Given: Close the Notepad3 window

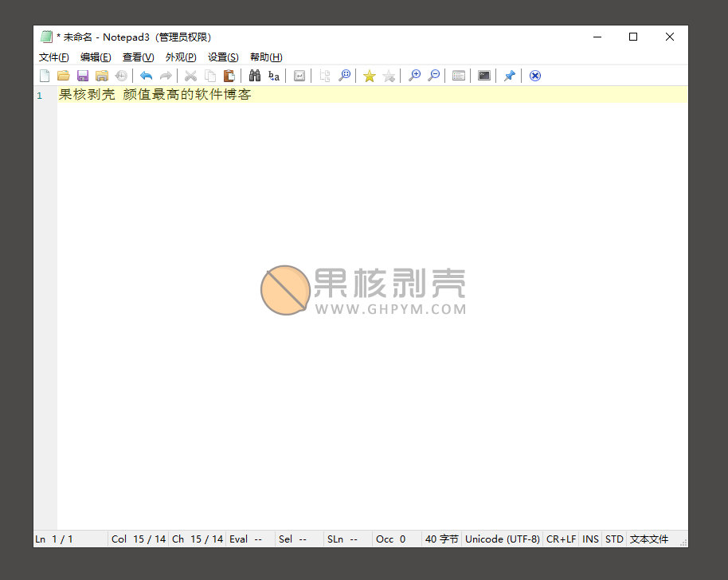Looking at the screenshot, I should tap(670, 37).
